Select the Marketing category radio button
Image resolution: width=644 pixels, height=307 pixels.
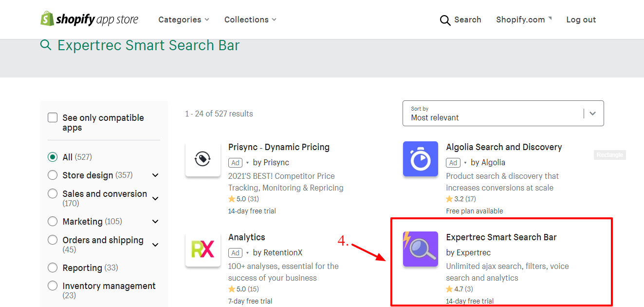pos(53,221)
